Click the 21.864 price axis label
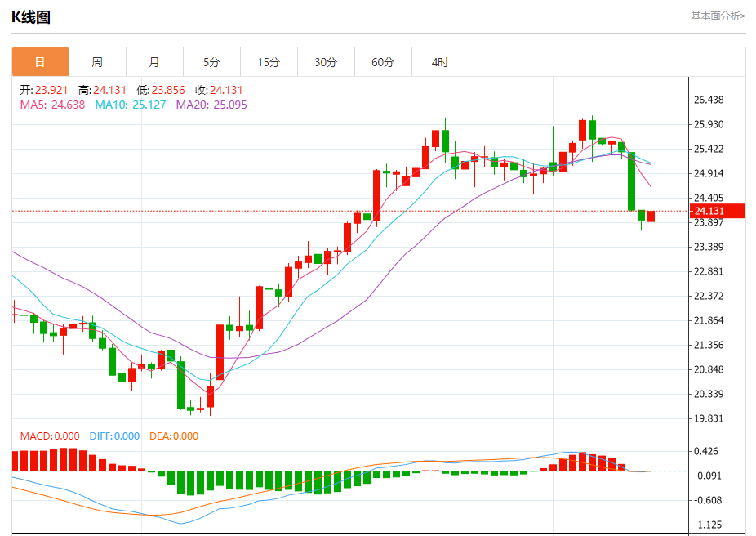Screen dimensions: 756x536 (x=709, y=321)
